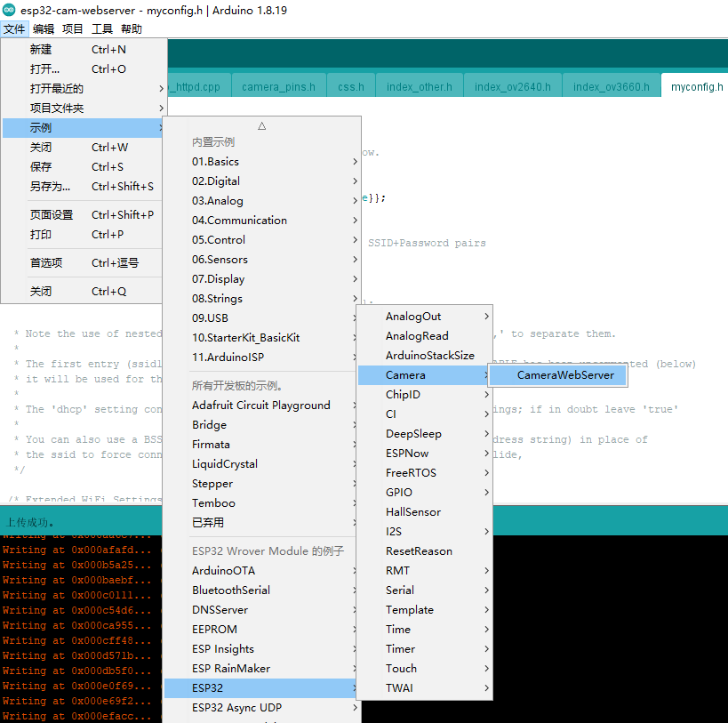Image resolution: width=728 pixels, height=723 pixels.
Task: Expand the ESP32 Camera submenu arrow
Action: coord(485,375)
